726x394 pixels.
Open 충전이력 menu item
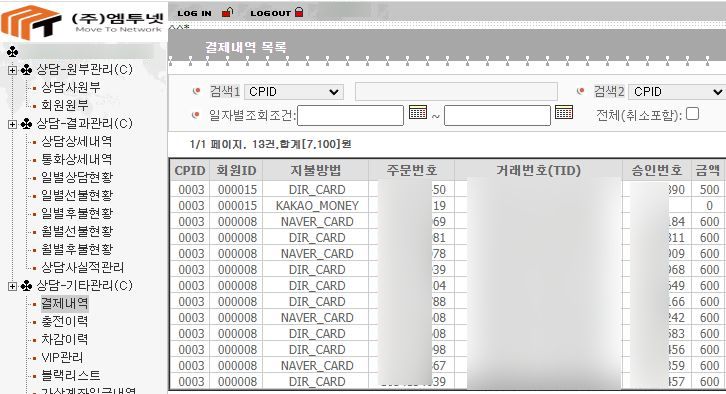[64, 321]
